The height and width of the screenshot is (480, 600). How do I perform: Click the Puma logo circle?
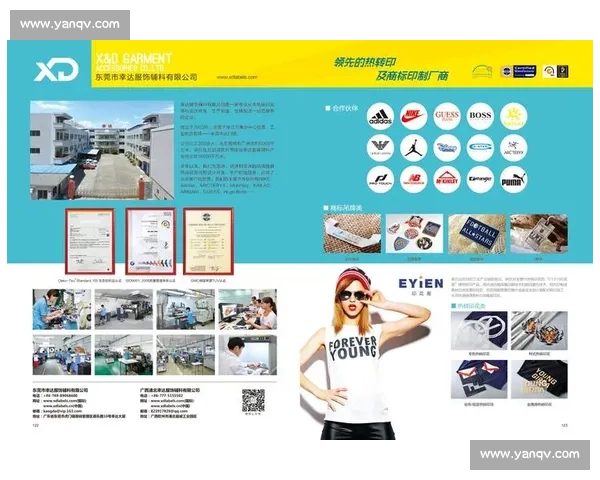513,179
